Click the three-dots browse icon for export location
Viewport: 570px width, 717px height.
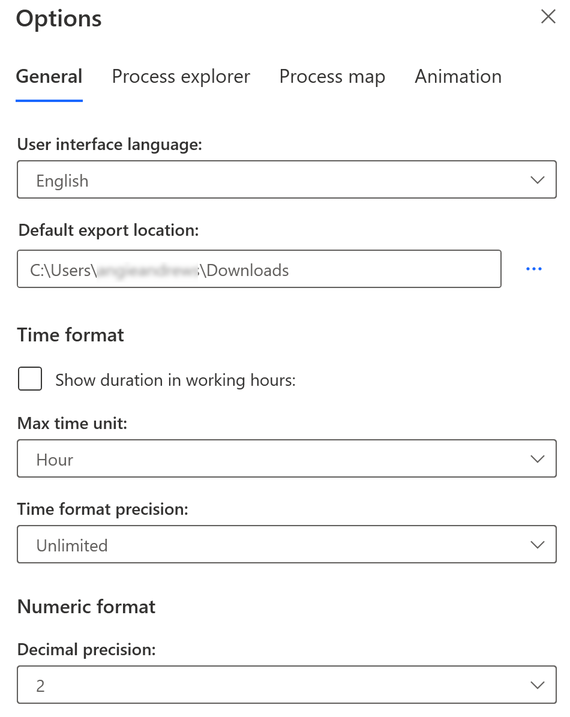tap(533, 269)
